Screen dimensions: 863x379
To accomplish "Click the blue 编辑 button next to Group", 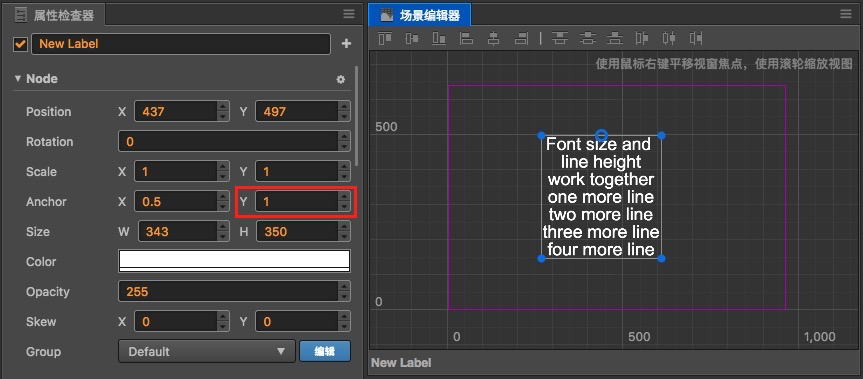I will tap(325, 351).
